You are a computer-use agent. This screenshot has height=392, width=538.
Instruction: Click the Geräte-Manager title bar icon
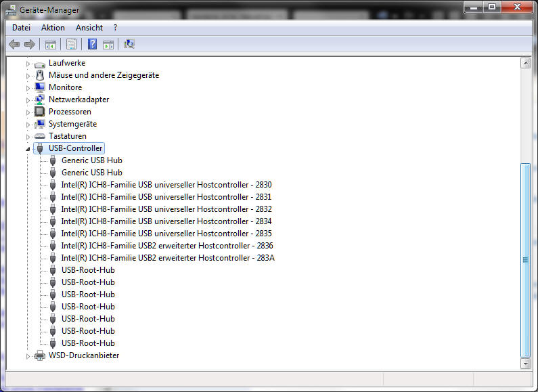tap(11, 10)
